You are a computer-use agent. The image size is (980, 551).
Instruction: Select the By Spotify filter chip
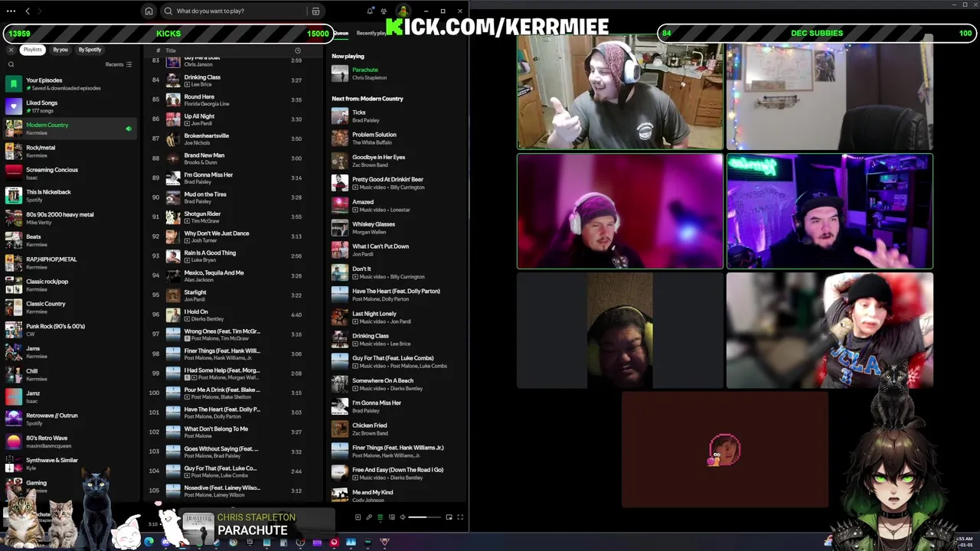pos(90,50)
